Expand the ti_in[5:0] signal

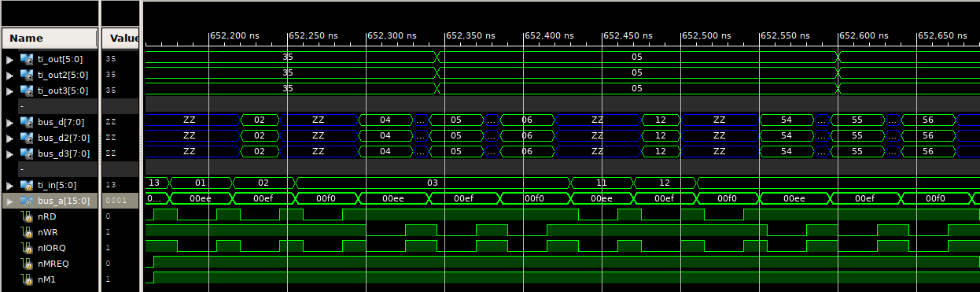10,185
